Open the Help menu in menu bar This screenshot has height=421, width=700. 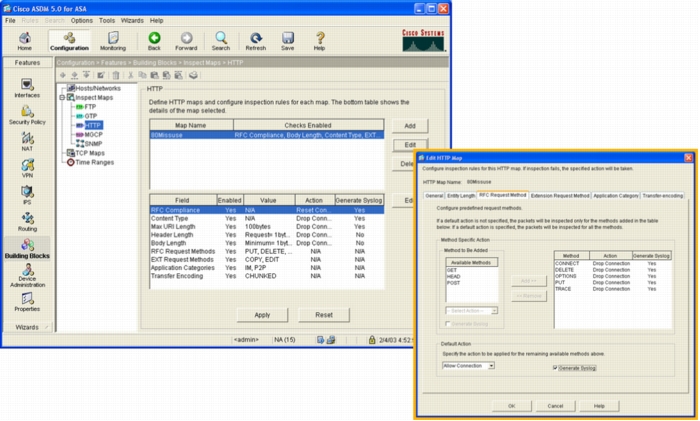tap(156, 21)
